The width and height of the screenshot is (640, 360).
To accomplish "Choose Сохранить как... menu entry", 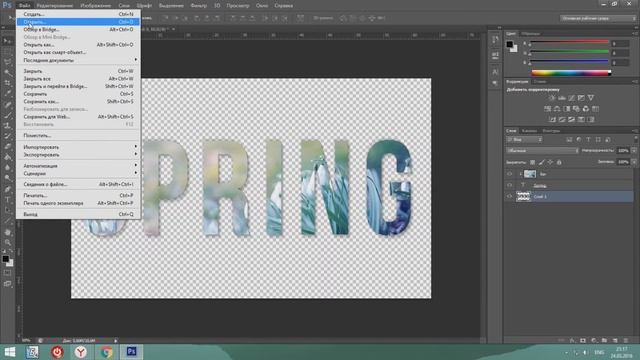I will tap(78, 101).
